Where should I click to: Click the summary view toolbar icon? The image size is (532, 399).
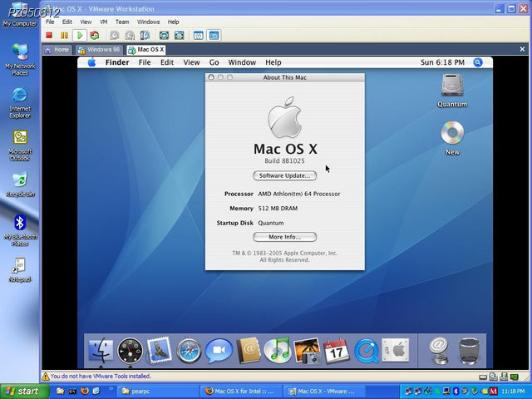click(x=199, y=35)
